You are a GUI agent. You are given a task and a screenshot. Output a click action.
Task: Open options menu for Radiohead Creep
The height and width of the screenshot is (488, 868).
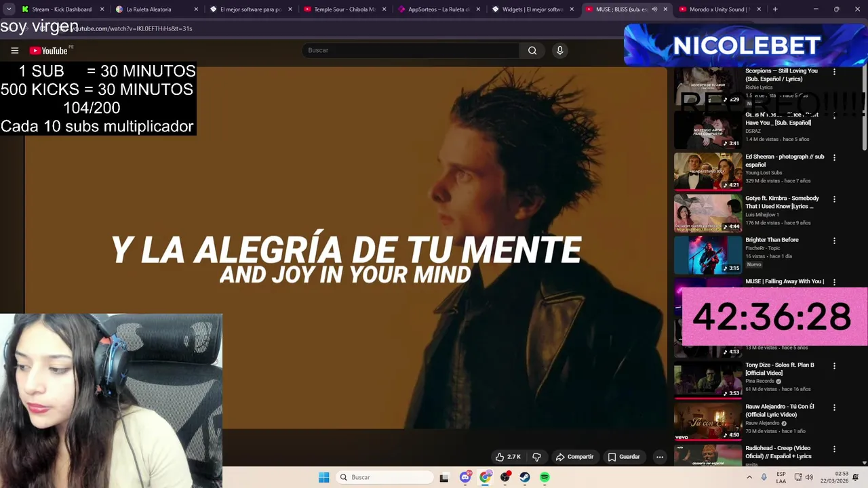coord(834,449)
